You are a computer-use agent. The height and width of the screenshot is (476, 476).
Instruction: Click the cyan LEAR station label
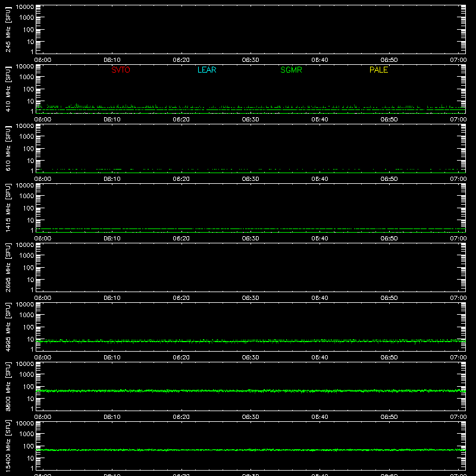tap(206, 70)
